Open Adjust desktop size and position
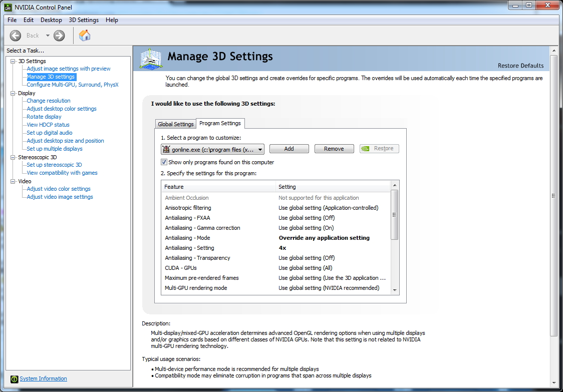The width and height of the screenshot is (563, 392). pos(65,141)
